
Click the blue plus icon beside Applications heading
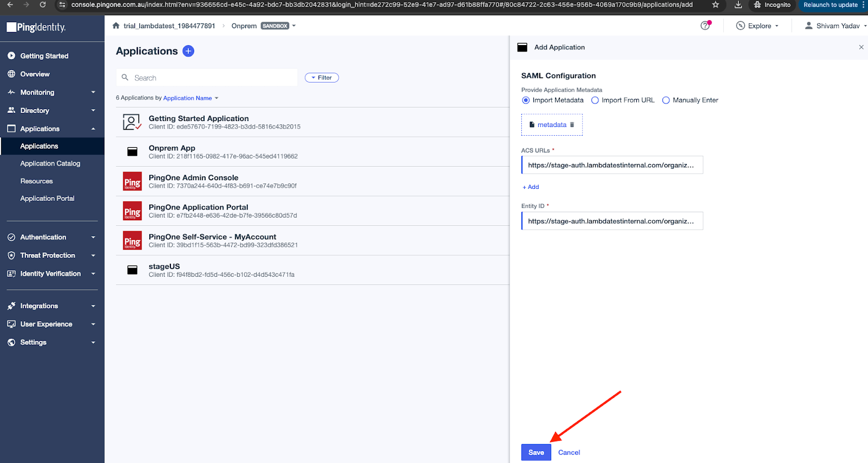point(188,51)
